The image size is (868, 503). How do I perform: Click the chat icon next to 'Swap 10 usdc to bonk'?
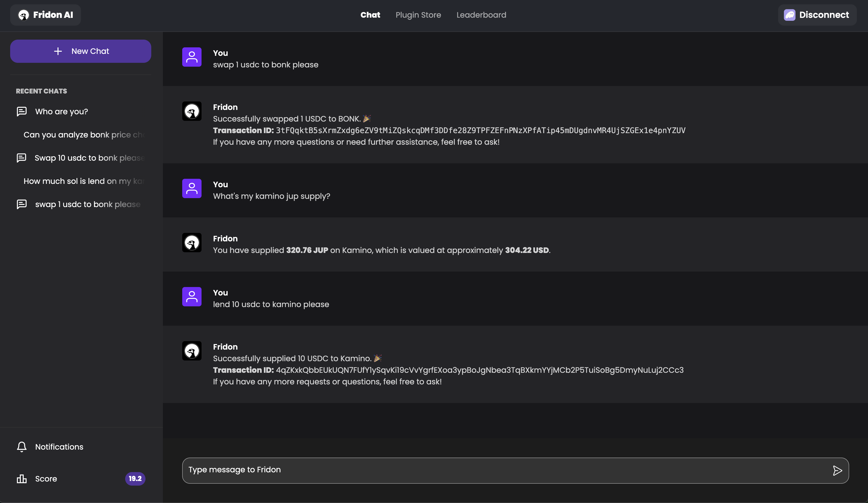click(21, 158)
